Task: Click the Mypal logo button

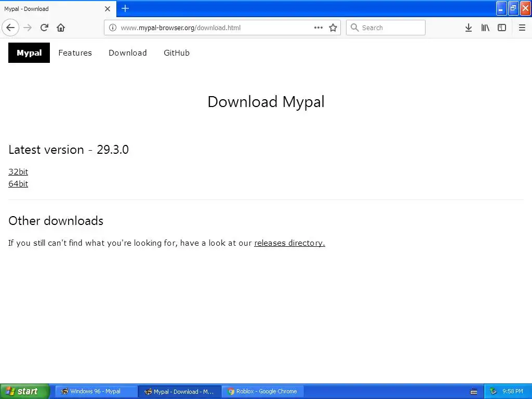Action: 29,52
